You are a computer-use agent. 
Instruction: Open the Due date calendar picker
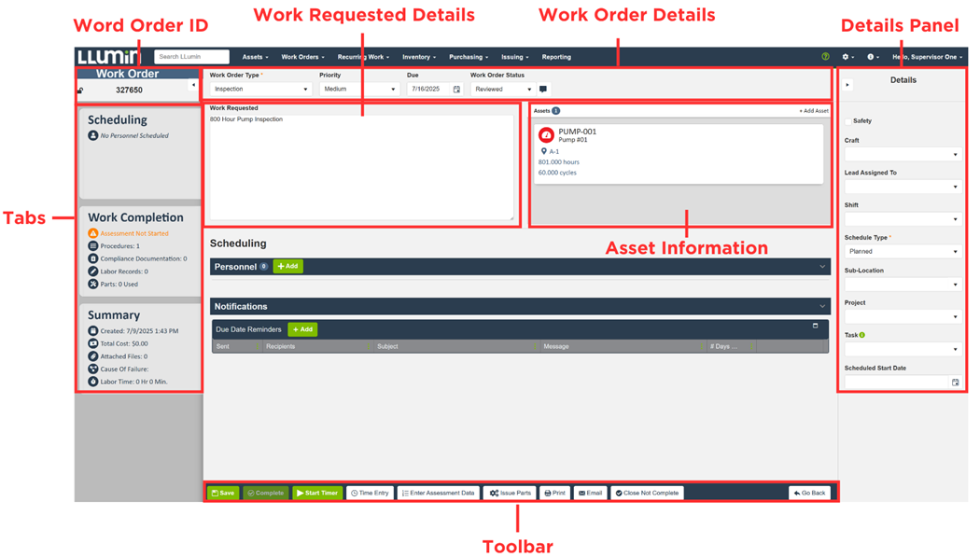pyautogui.click(x=456, y=90)
